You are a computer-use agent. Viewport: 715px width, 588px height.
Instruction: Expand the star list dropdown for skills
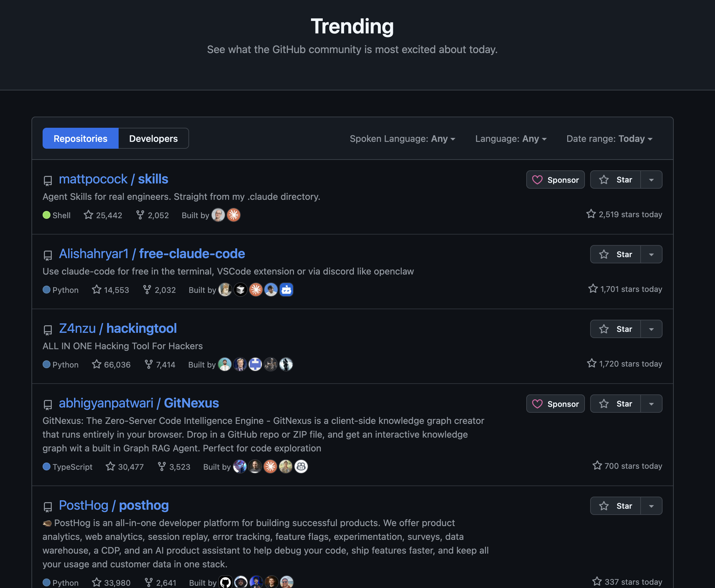[651, 180]
